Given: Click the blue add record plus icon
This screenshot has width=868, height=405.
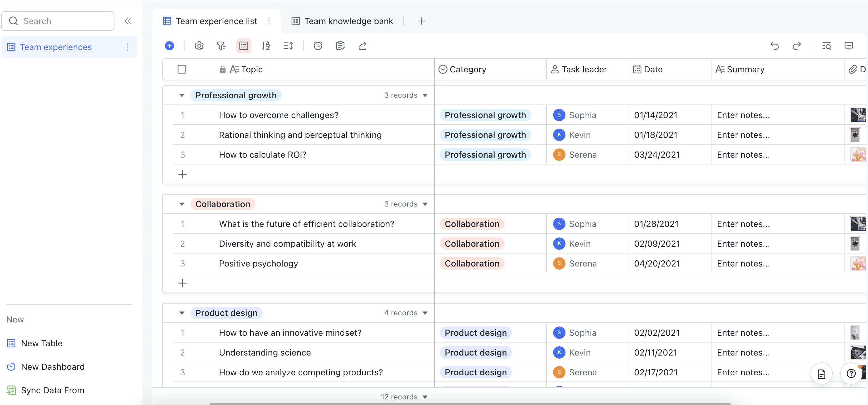Looking at the screenshot, I should coord(170,46).
